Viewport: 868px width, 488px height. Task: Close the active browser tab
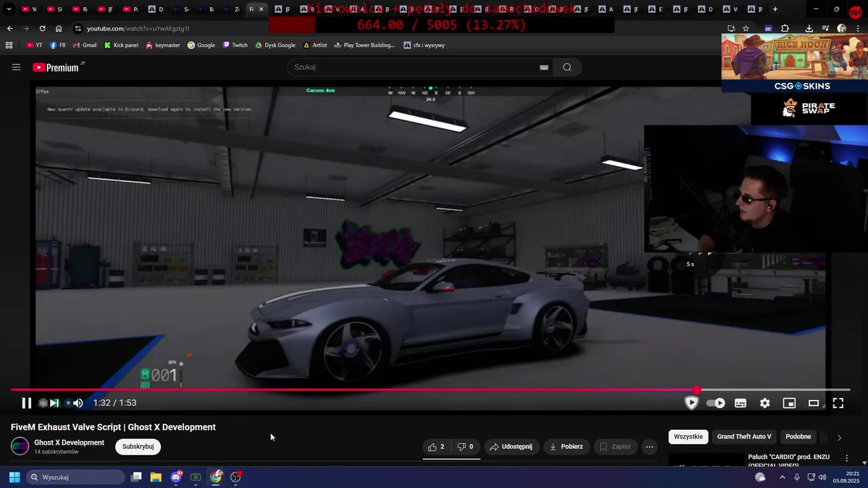pyautogui.click(x=261, y=9)
